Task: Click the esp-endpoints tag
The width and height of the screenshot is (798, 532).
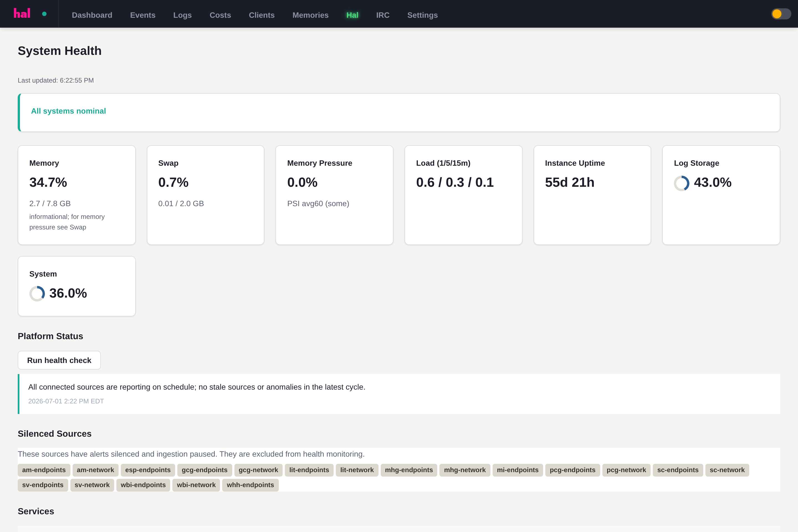Action: pyautogui.click(x=148, y=470)
